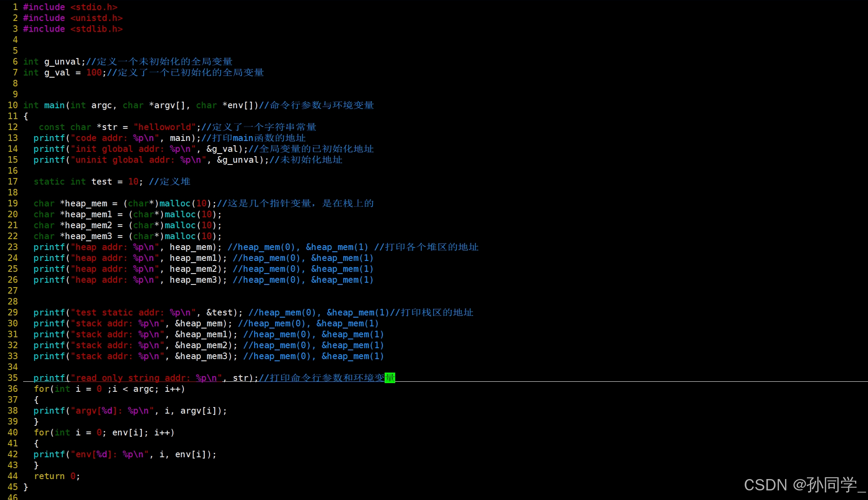Viewport: 868px width, 500px height.
Task: Click the closing brace on line 45
Action: coord(26,487)
